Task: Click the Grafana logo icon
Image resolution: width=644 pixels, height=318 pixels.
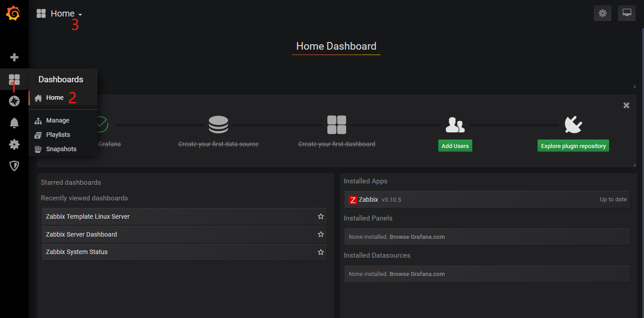Action: [13, 13]
